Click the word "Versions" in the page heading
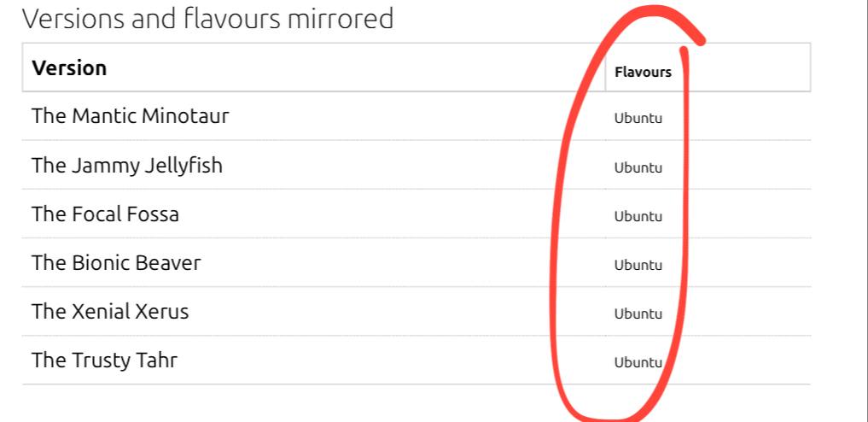This screenshot has height=422, width=868. pos(72,19)
